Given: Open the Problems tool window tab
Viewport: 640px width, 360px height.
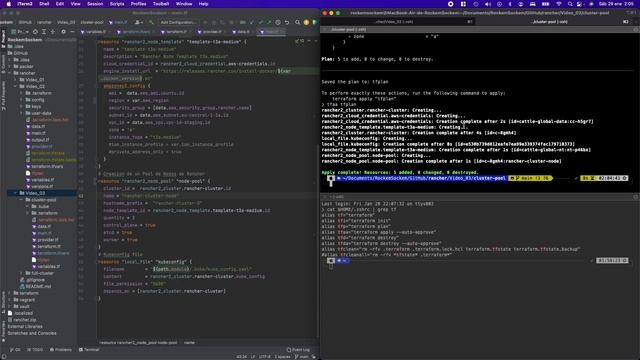Looking at the screenshot, I should pos(60,349).
